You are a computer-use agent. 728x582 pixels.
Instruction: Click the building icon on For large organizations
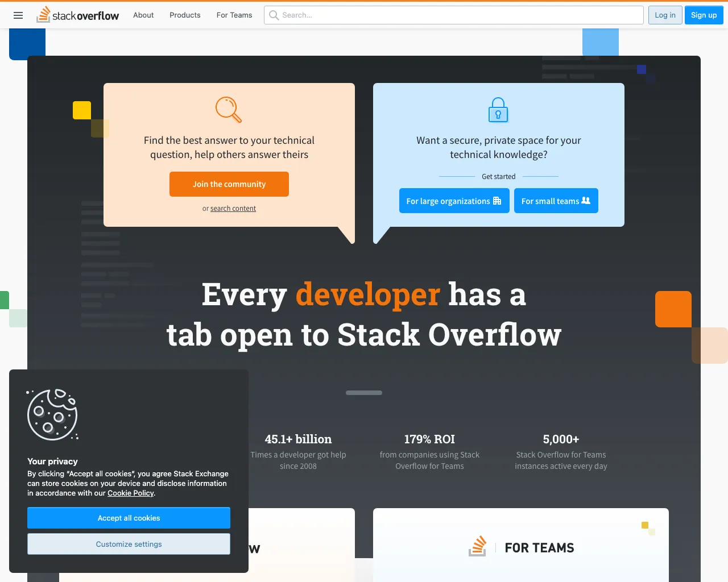tap(497, 201)
